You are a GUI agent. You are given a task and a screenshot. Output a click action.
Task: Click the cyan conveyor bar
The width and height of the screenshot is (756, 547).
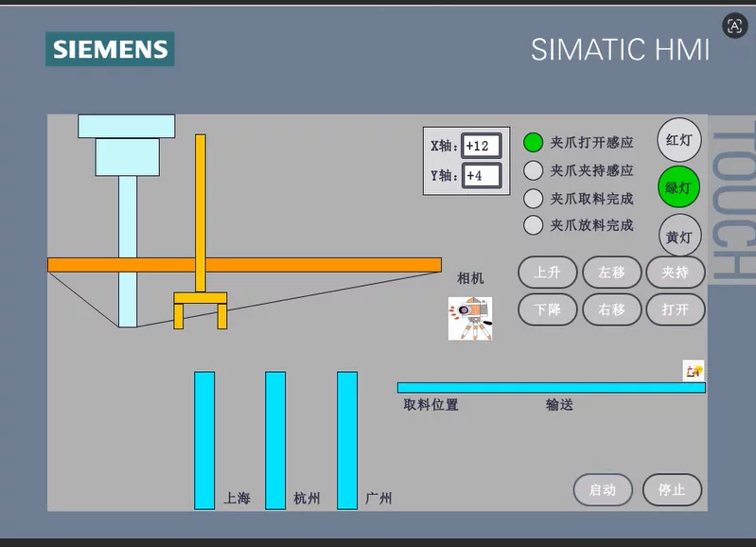pyautogui.click(x=551, y=387)
